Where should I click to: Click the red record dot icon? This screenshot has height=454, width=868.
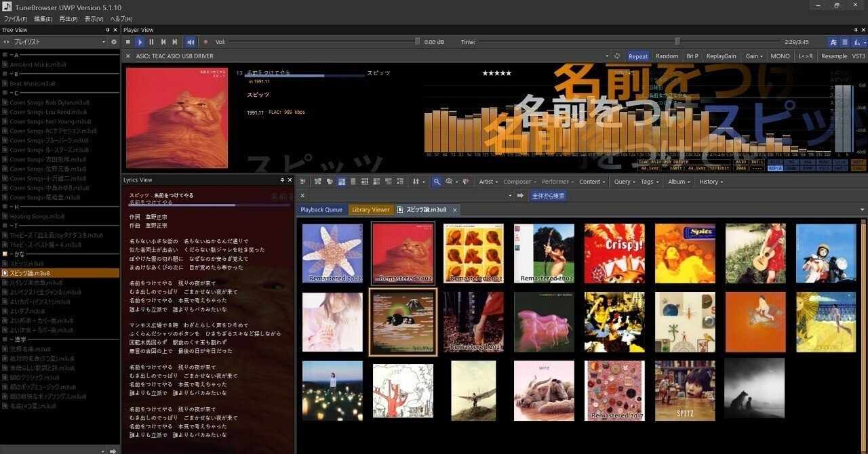tap(205, 42)
